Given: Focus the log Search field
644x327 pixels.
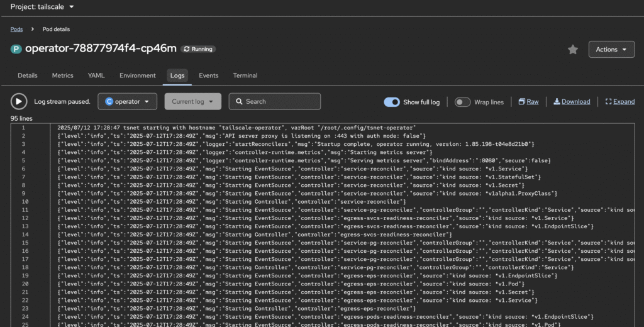Looking at the screenshot, I should coord(274,101).
